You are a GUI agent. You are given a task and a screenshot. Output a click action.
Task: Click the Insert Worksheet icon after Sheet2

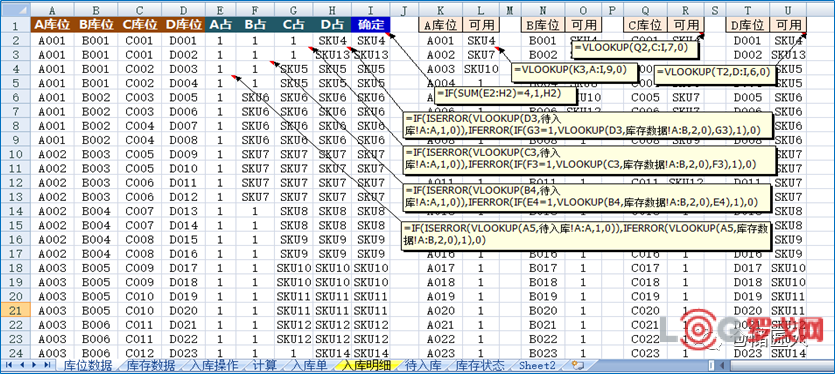tap(578, 365)
